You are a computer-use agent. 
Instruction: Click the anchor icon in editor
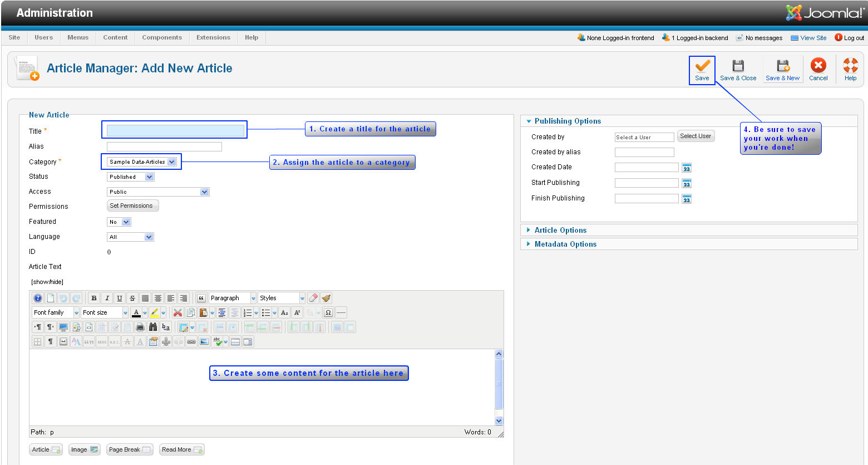pyautogui.click(x=166, y=341)
